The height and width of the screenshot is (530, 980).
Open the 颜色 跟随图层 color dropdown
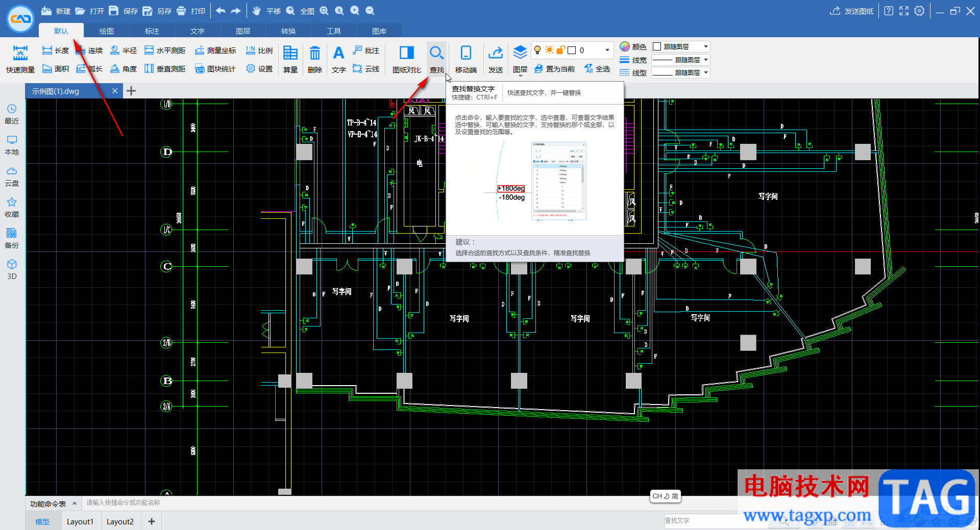click(681, 46)
